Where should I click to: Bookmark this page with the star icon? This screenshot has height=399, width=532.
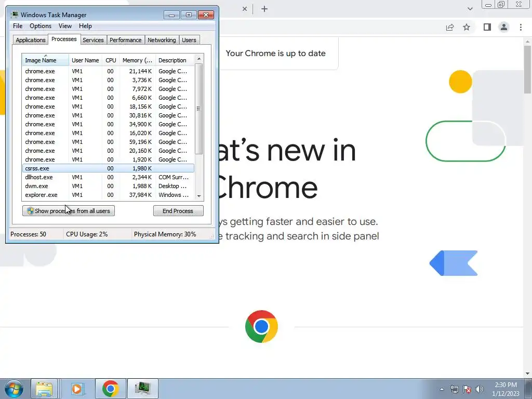pos(467,27)
